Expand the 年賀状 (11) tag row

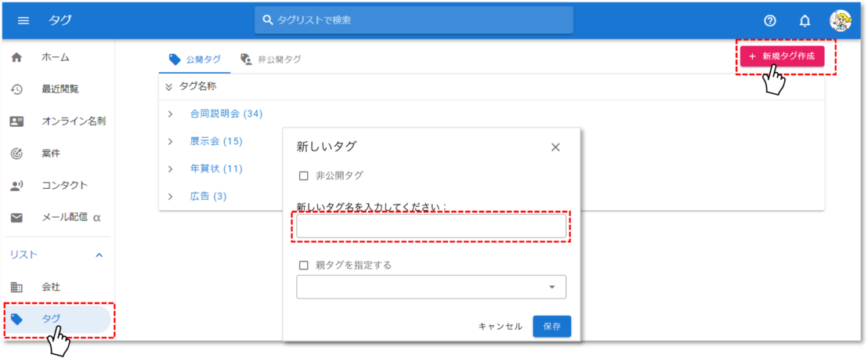pyautogui.click(x=170, y=168)
